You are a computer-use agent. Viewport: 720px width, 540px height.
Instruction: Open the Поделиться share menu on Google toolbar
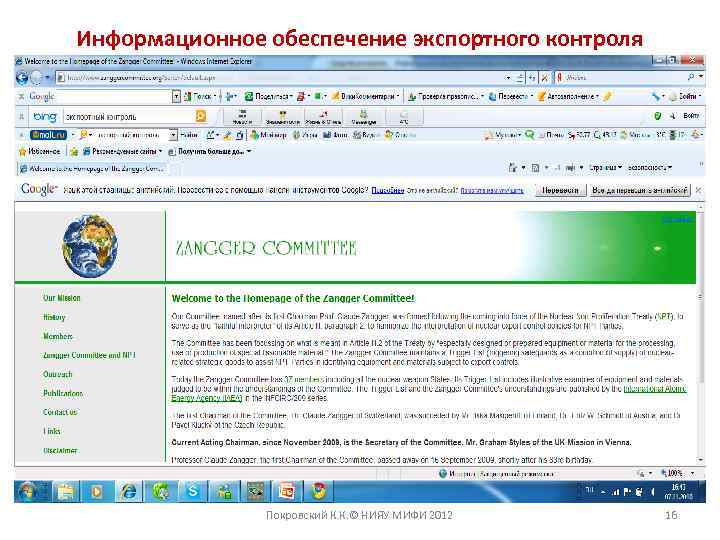pyautogui.click(x=269, y=96)
